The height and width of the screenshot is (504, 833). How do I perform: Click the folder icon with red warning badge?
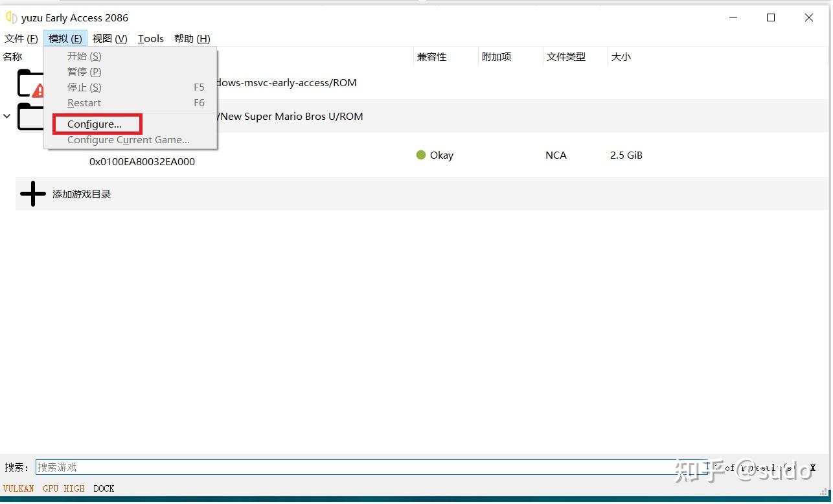31,83
